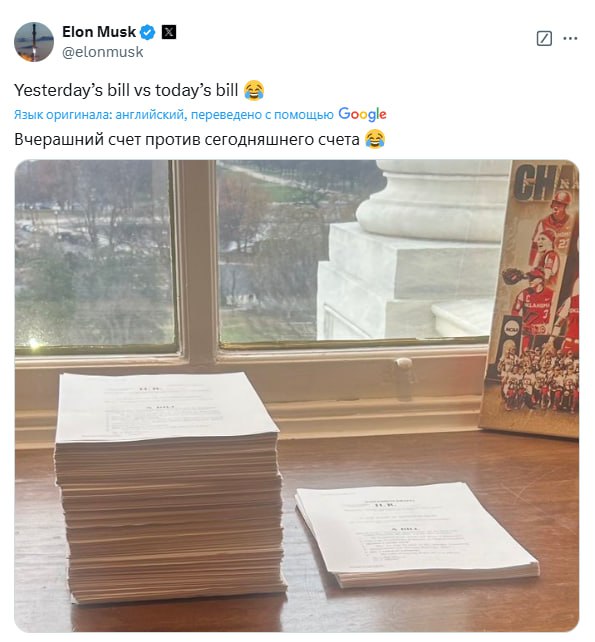Click 'H.R.' heading on the tall stack

coord(145,389)
